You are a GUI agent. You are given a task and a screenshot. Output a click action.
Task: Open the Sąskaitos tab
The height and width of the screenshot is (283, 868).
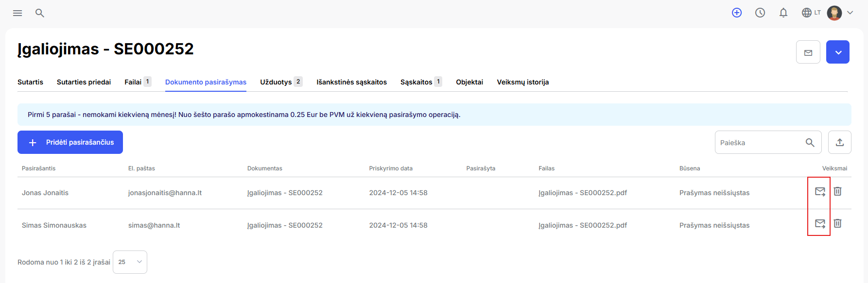coord(421,82)
